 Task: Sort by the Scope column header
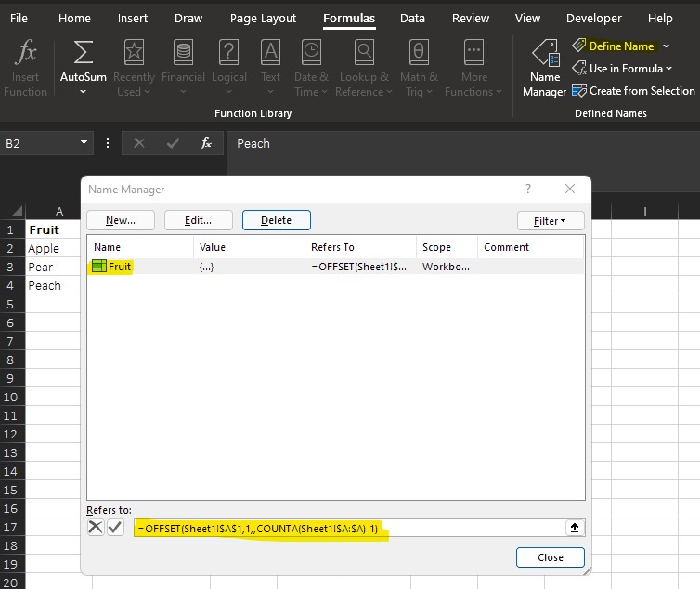click(447, 247)
